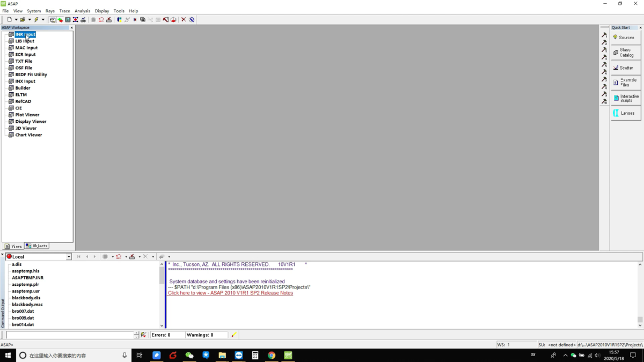Click custom tool hammer 5

pyautogui.click(x=604, y=64)
